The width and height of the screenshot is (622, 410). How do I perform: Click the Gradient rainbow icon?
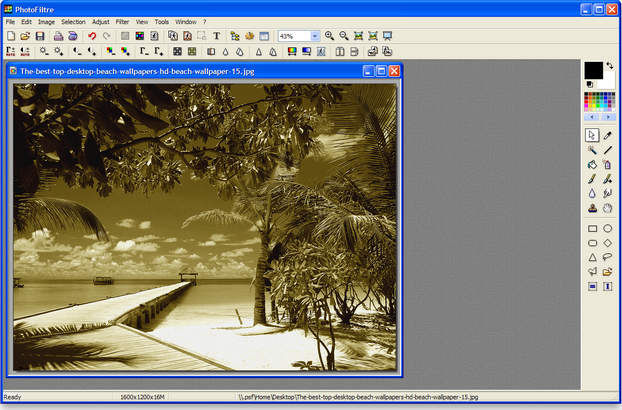(292, 51)
